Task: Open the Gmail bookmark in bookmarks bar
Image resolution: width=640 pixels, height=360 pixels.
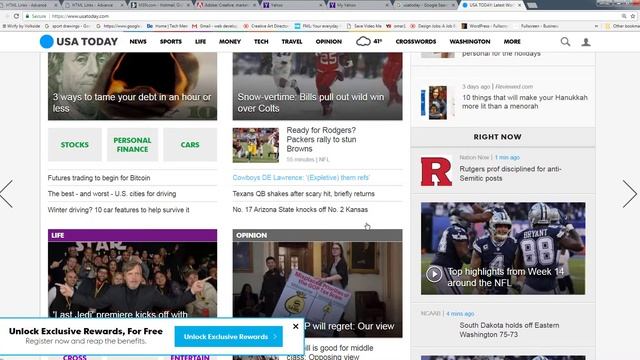Action: point(215,26)
